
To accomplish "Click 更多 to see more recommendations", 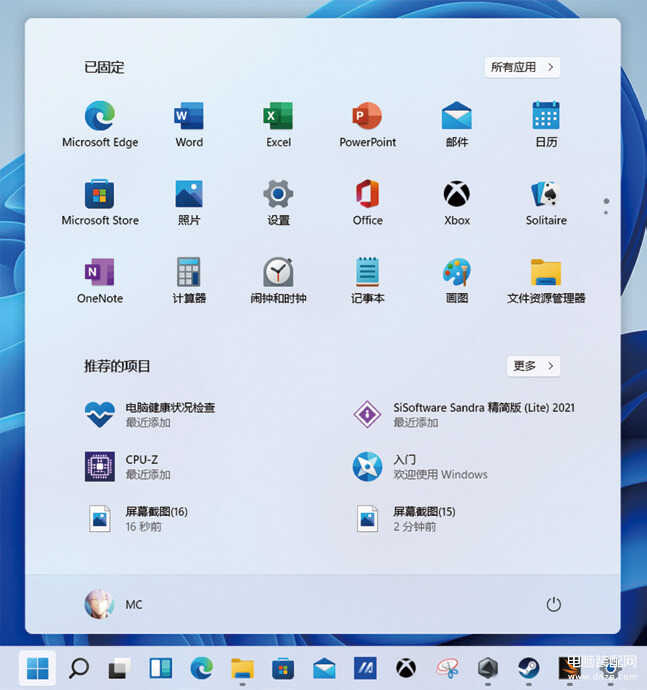I will point(533,366).
